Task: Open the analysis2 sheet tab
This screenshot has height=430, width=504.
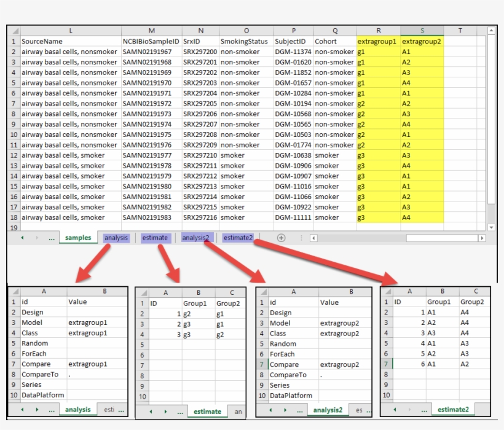Action: tap(195, 238)
